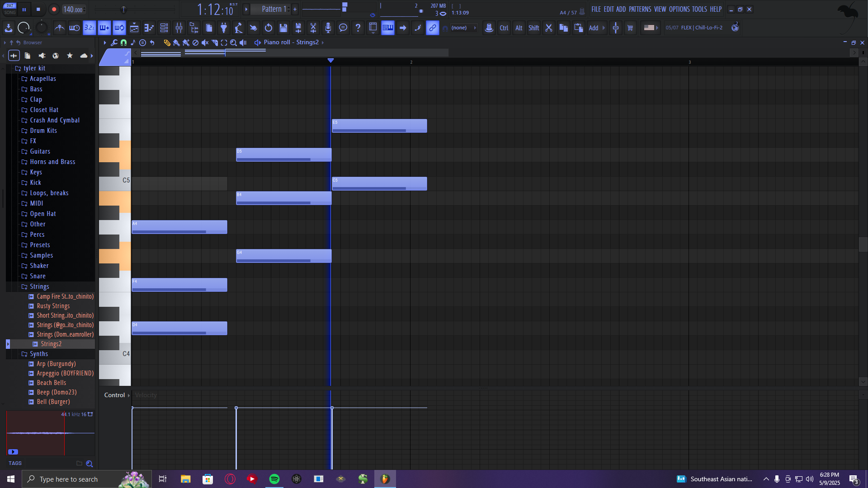Screen dimensions: 868x488
Task: Click the record button
Action: point(54,9)
